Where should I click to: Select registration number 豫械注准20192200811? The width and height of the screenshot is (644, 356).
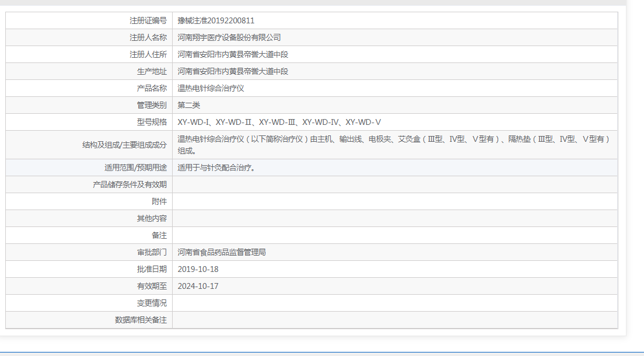[x=216, y=20]
